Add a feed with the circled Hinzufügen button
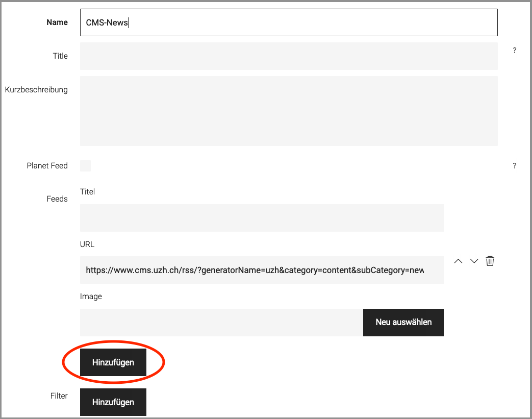Screen dimensions: 532x419 coord(113,362)
